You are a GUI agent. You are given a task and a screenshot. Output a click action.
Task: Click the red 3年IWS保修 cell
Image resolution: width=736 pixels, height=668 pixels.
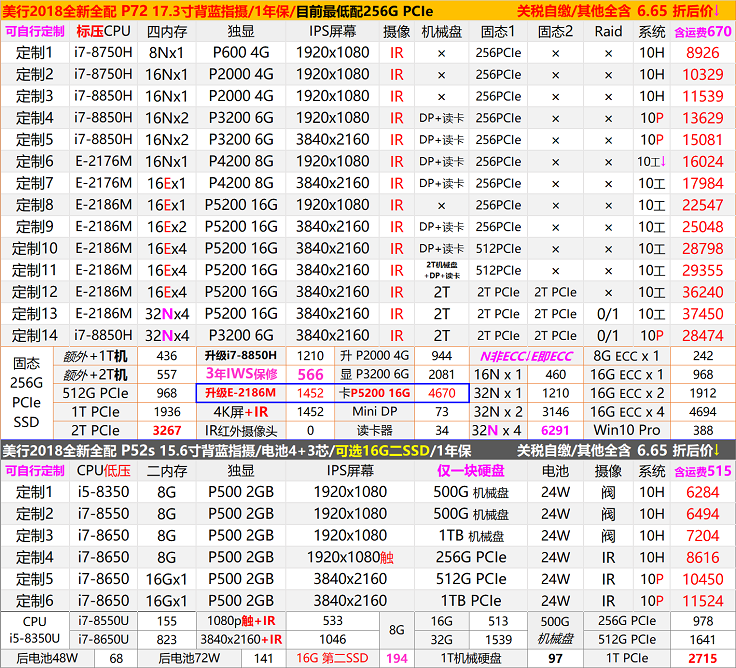pyautogui.click(x=239, y=374)
